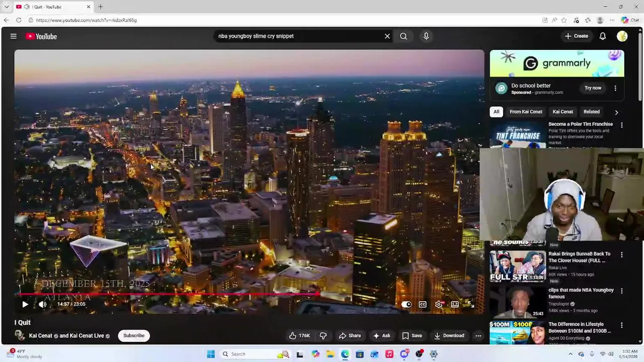
Task: Open YouTube notifications bell
Action: 603,36
